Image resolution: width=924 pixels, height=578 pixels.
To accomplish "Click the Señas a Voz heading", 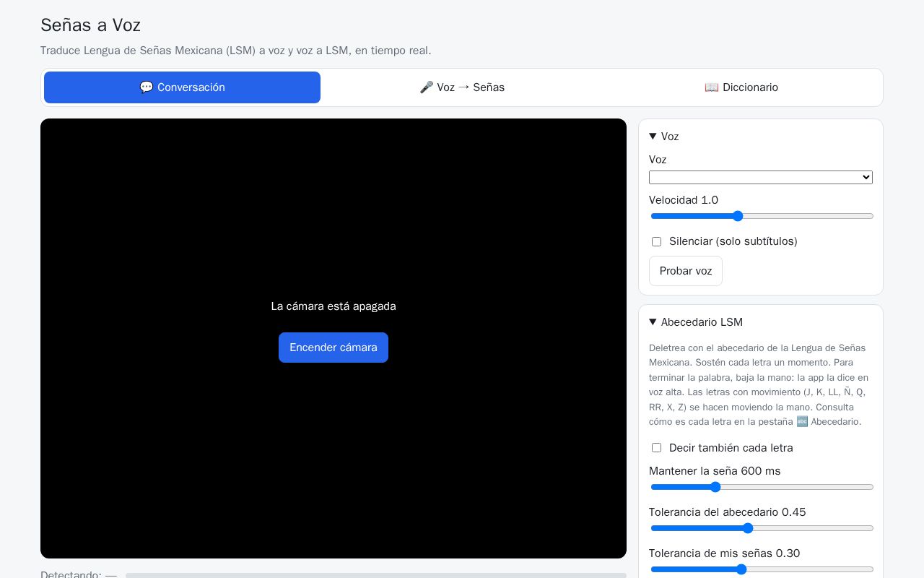I will click(x=90, y=25).
